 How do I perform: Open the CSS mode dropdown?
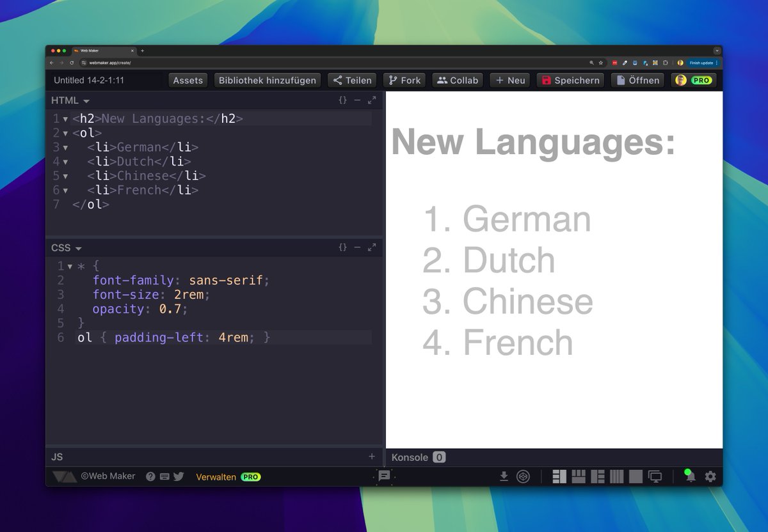[67, 247]
